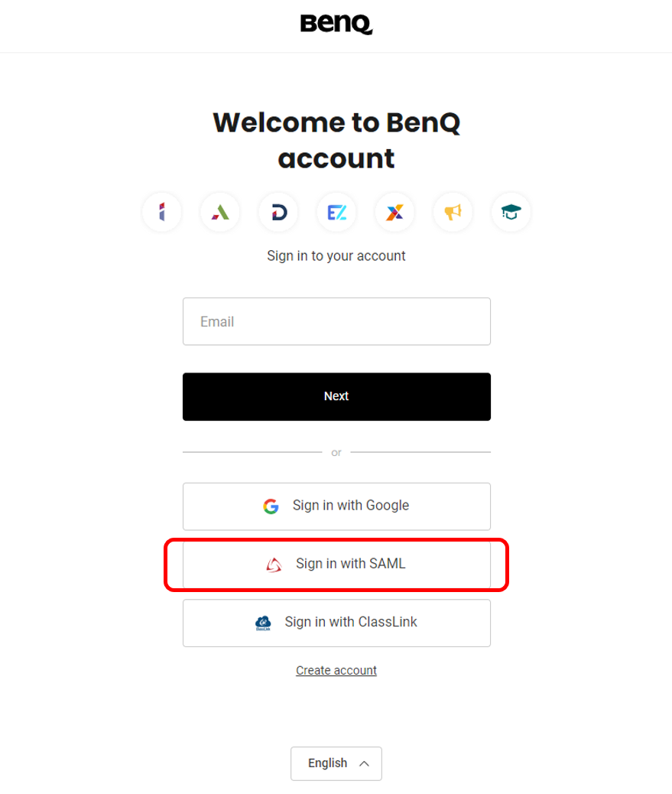Click the 'Welcome to BenQ account' heading
This screenshot has width=672, height=794.
[x=336, y=140]
